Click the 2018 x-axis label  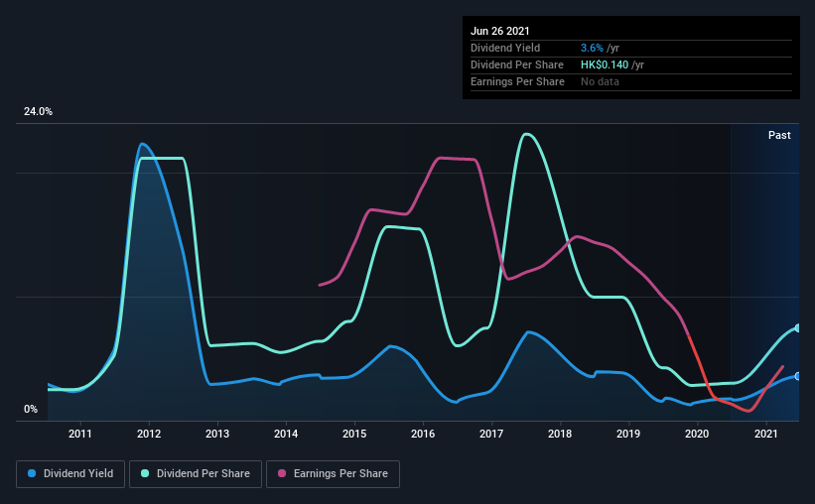(560, 434)
